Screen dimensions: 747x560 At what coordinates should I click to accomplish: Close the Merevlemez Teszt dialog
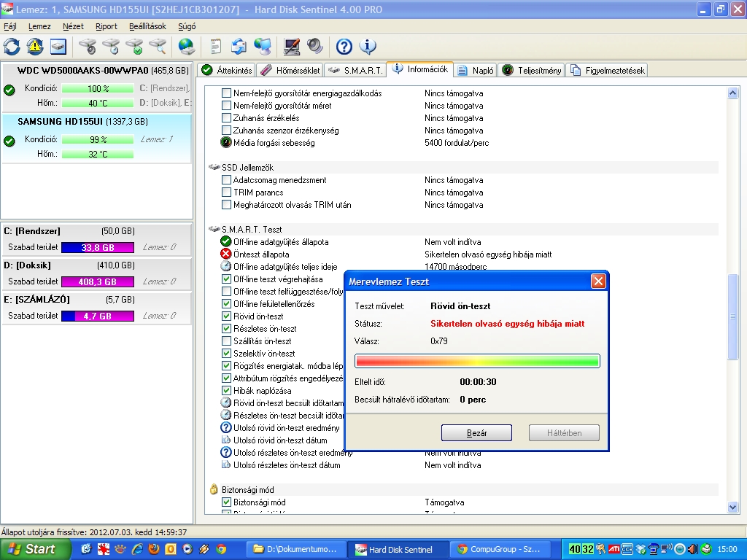click(598, 281)
